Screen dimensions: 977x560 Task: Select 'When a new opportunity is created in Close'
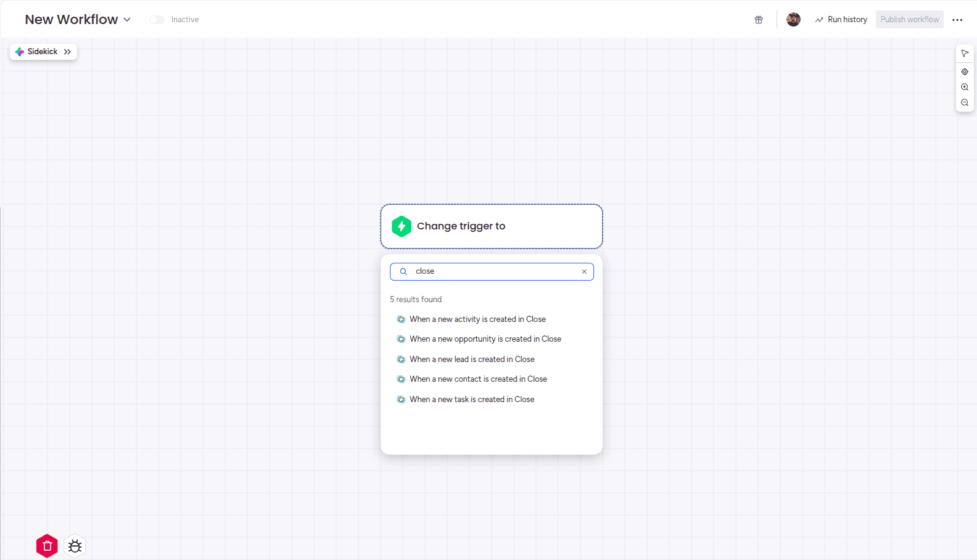(485, 339)
